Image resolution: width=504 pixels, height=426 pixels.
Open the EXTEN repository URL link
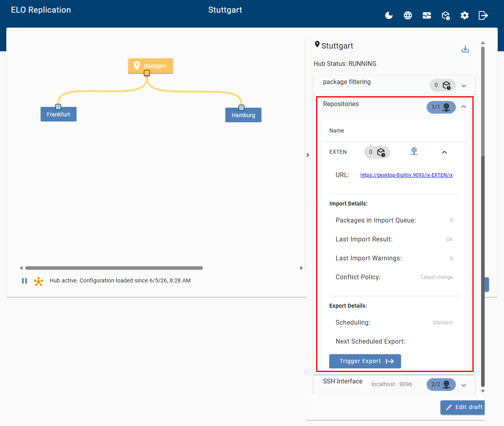pos(407,175)
